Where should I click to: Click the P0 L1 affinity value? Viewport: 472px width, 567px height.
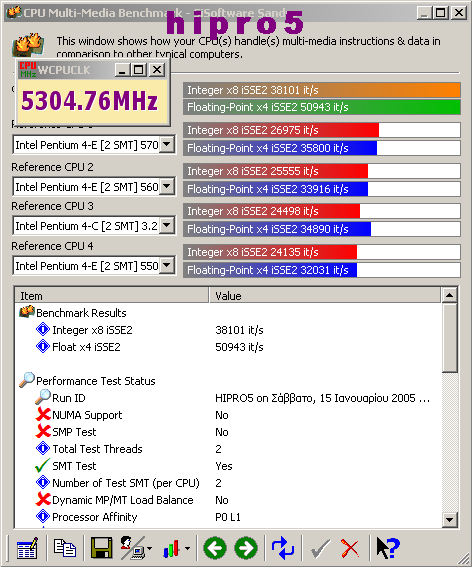228,517
